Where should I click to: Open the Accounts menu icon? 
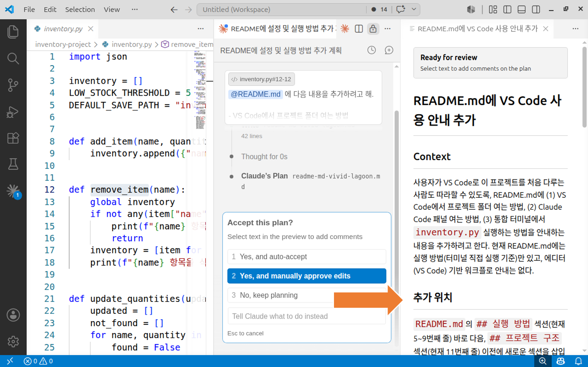[13, 315]
